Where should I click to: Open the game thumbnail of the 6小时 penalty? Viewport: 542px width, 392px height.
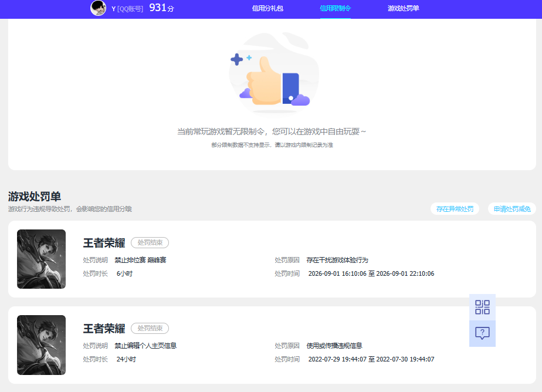tap(41, 259)
